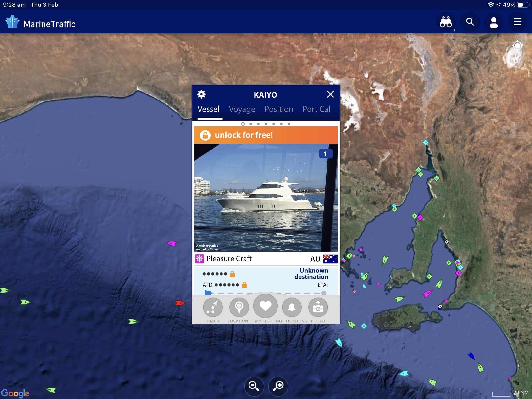Open the hamburger menu
The height and width of the screenshot is (399, 532).
(x=517, y=22)
